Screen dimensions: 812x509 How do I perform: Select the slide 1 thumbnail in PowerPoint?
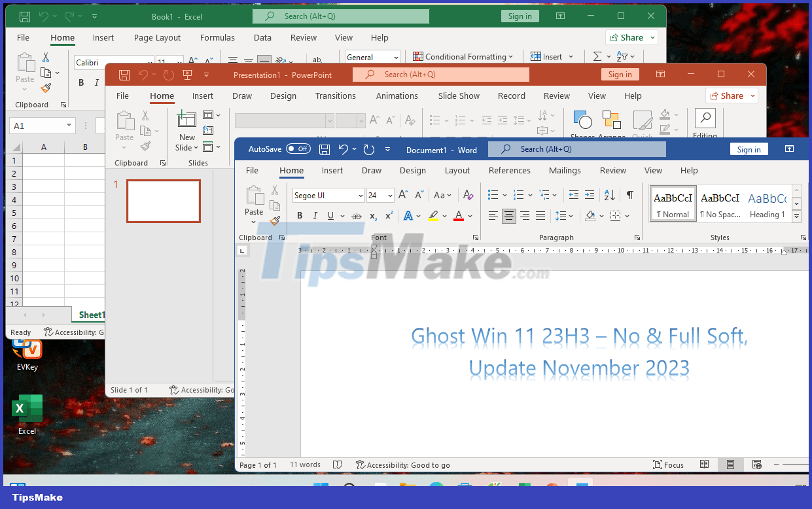point(163,200)
